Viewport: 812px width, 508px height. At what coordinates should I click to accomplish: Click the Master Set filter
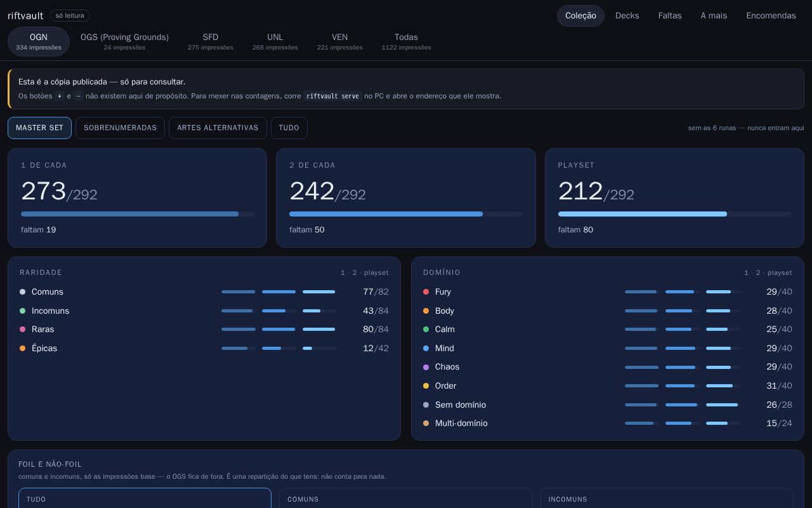pyautogui.click(x=39, y=128)
